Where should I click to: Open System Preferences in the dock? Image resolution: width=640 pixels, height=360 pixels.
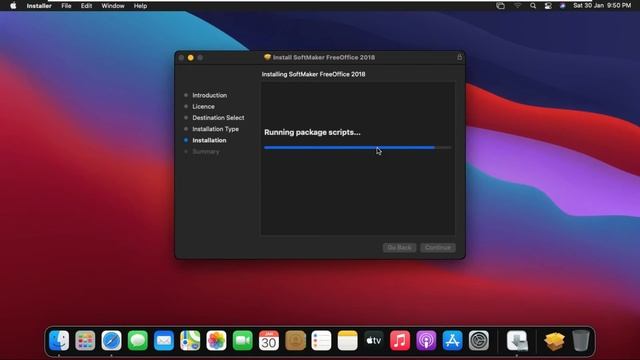(479, 340)
